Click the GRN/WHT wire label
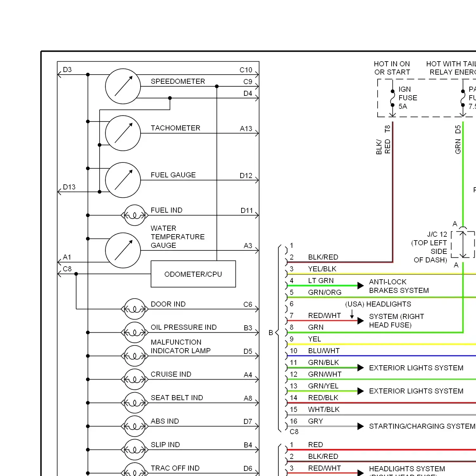476x476 pixels. tap(325, 374)
